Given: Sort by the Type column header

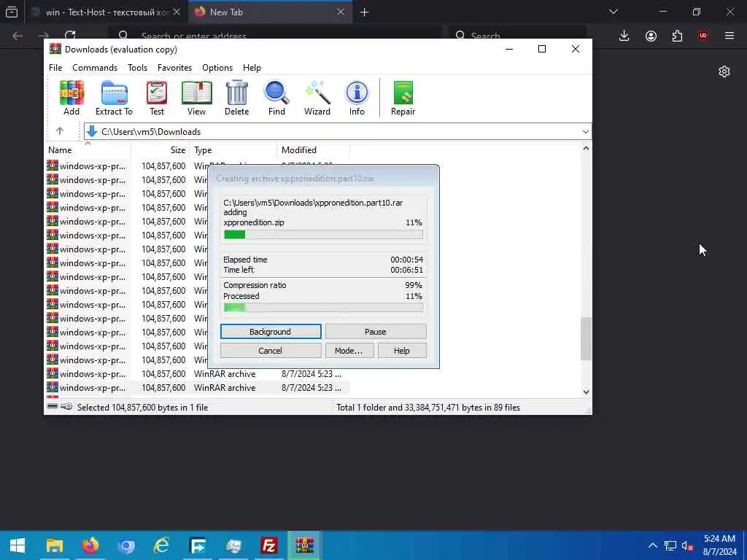Looking at the screenshot, I should [233, 150].
